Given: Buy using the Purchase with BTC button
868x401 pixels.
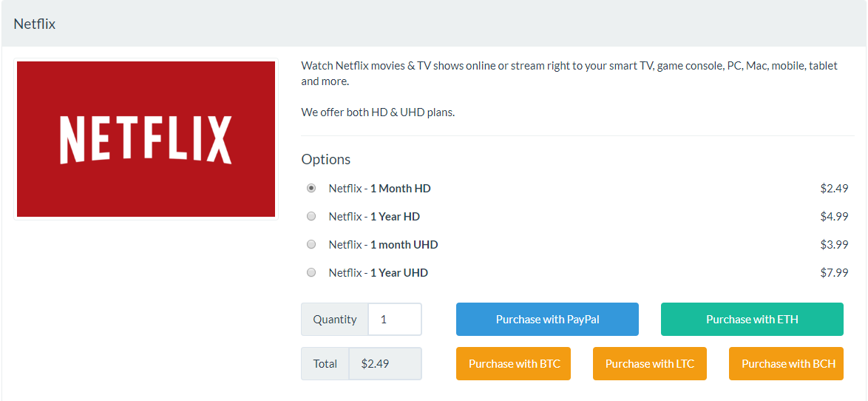Looking at the screenshot, I should (513, 364).
